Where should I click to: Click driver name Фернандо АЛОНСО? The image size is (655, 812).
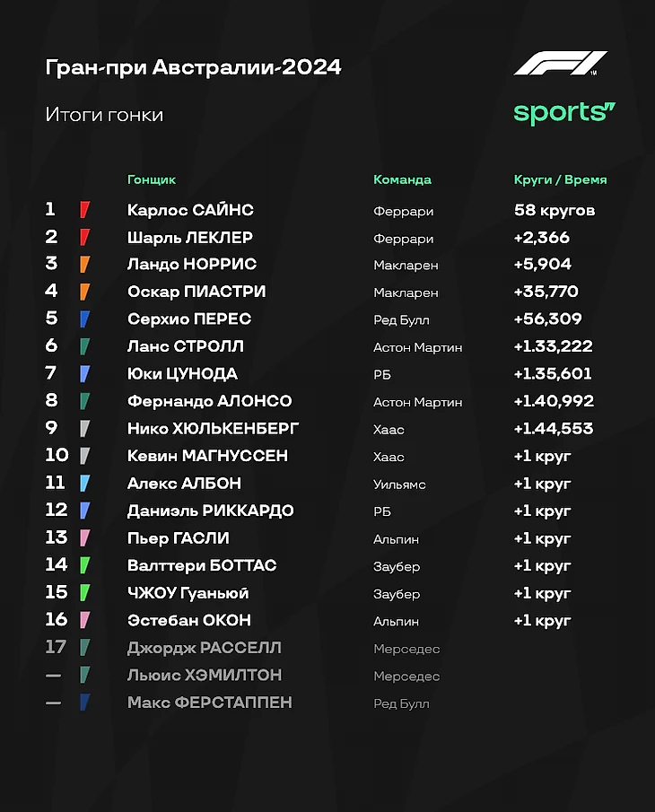[210, 401]
